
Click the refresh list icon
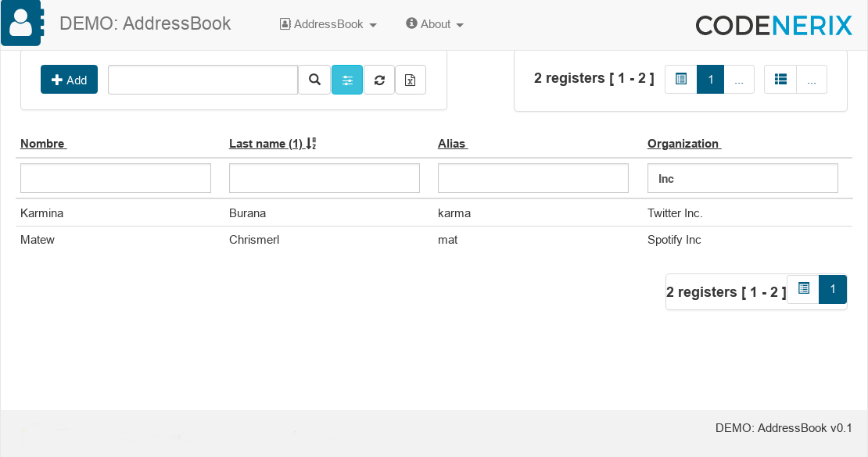tap(379, 80)
